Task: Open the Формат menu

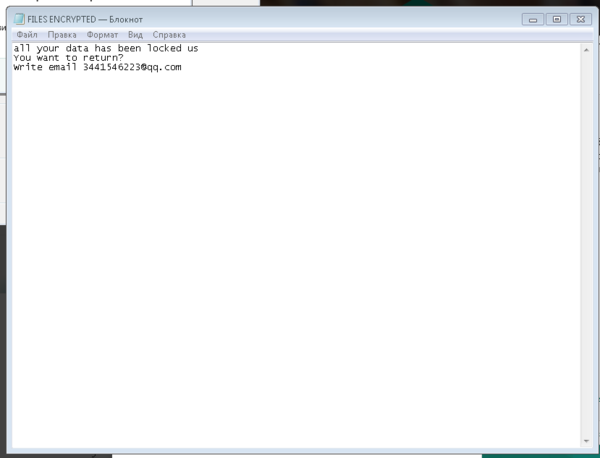Action: [x=102, y=35]
